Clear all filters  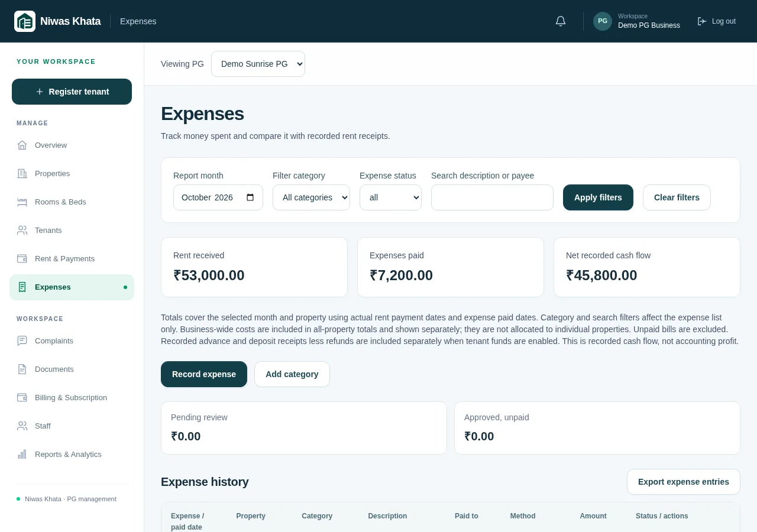pyautogui.click(x=677, y=197)
